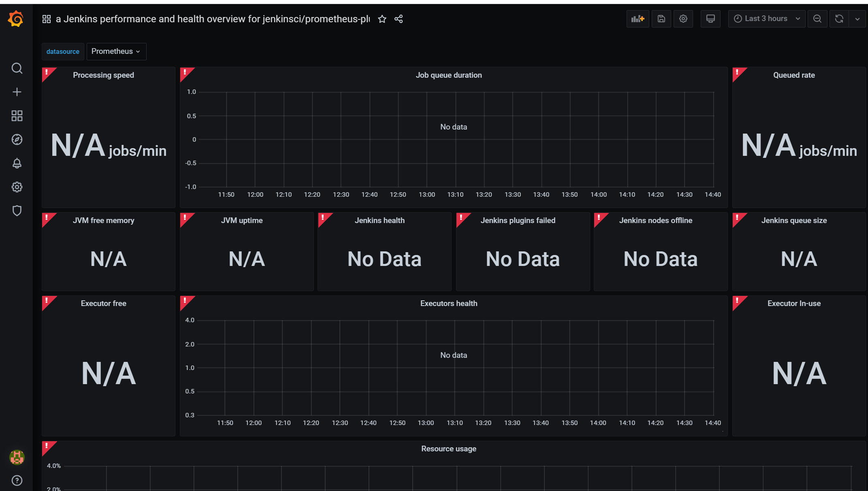The image size is (868, 491).
Task: Click the error indicator on JVM free memory
Action: click(47, 218)
